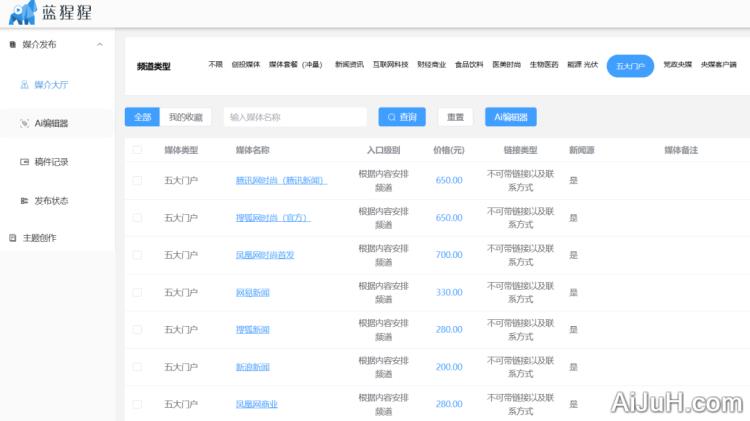Click the blue Ai编辑器 button
Image resolution: width=750 pixels, height=421 pixels.
pos(511,117)
